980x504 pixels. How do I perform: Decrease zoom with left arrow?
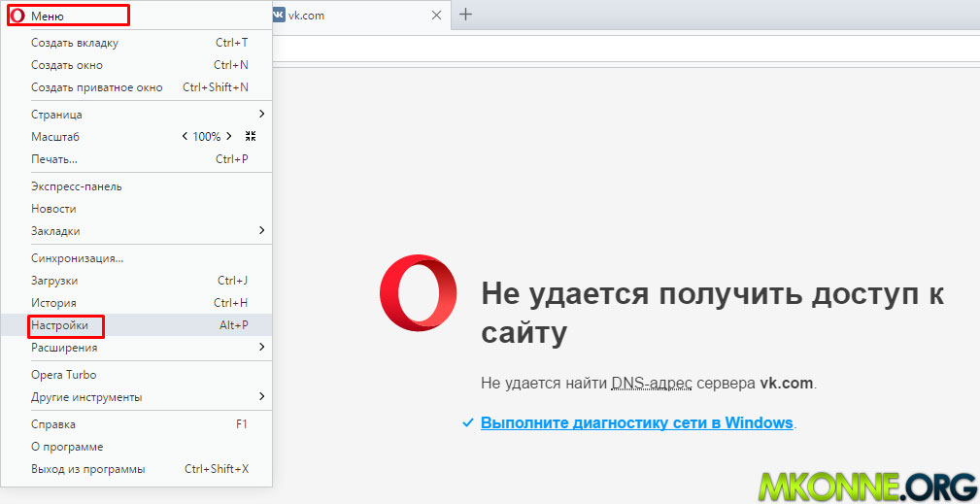pyautogui.click(x=185, y=136)
